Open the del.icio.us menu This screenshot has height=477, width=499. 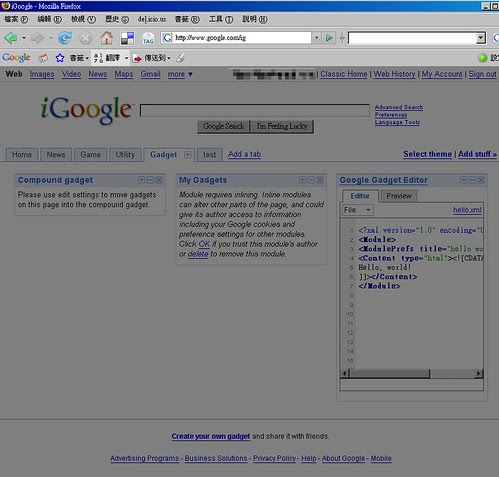[x=152, y=19]
